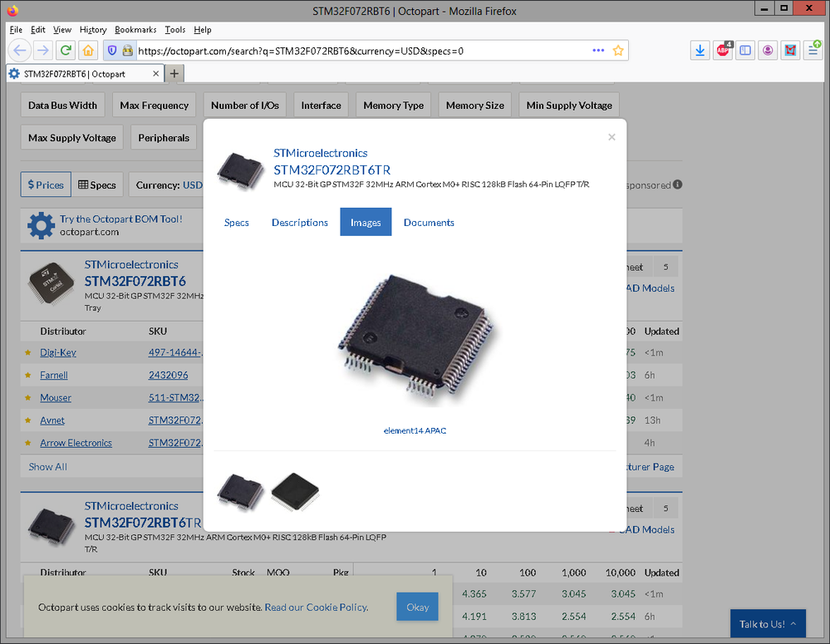Select the second square chip thumbnail
The width and height of the screenshot is (830, 644).
coord(295,492)
